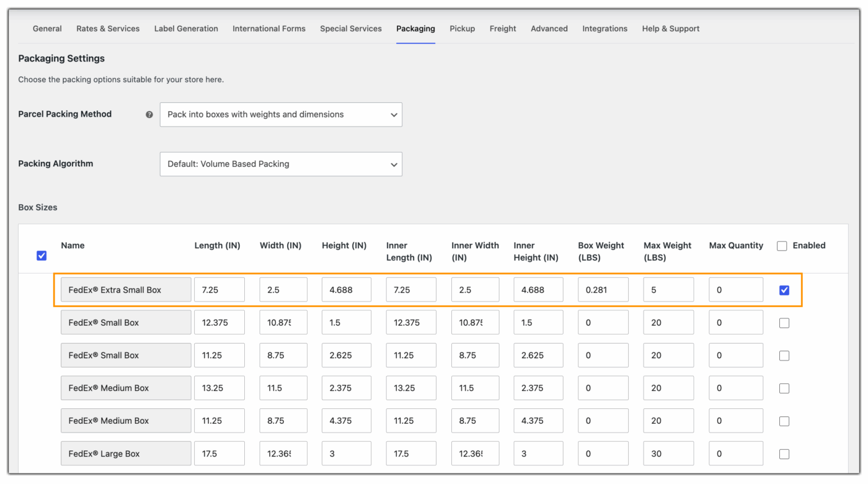Edit the Large Box Length field
Screen dimensions: 868x484
click(x=219, y=454)
